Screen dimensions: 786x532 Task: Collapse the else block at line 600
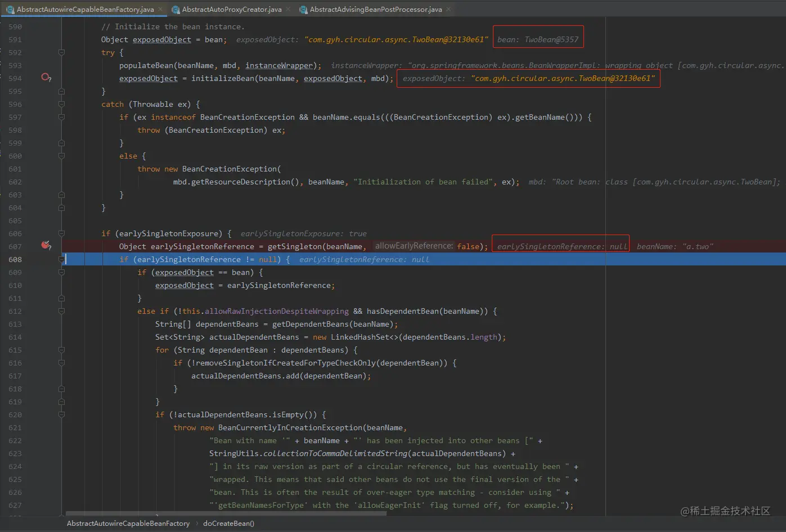click(62, 156)
